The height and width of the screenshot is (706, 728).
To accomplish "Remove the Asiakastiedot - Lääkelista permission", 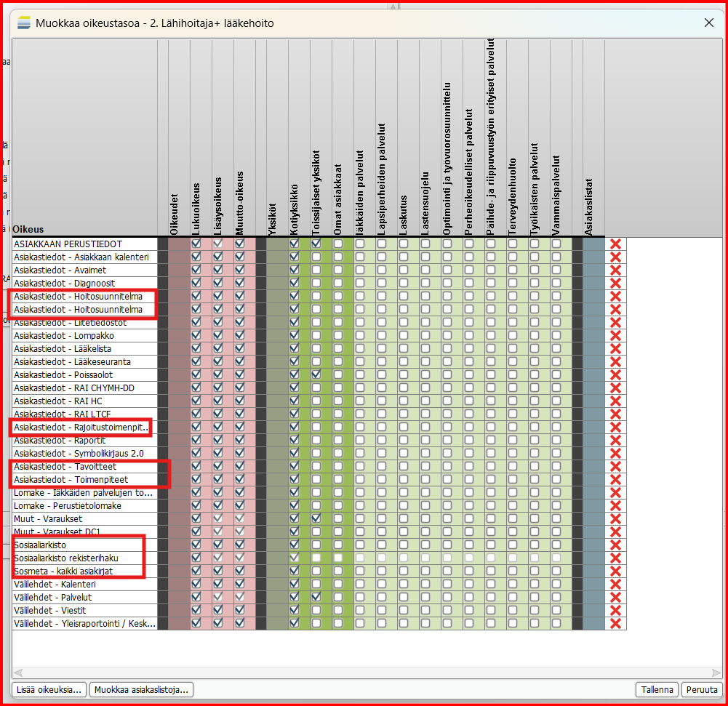I will pyautogui.click(x=615, y=349).
